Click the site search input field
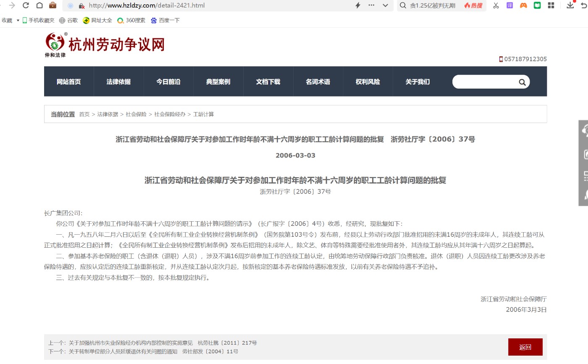 485,82
